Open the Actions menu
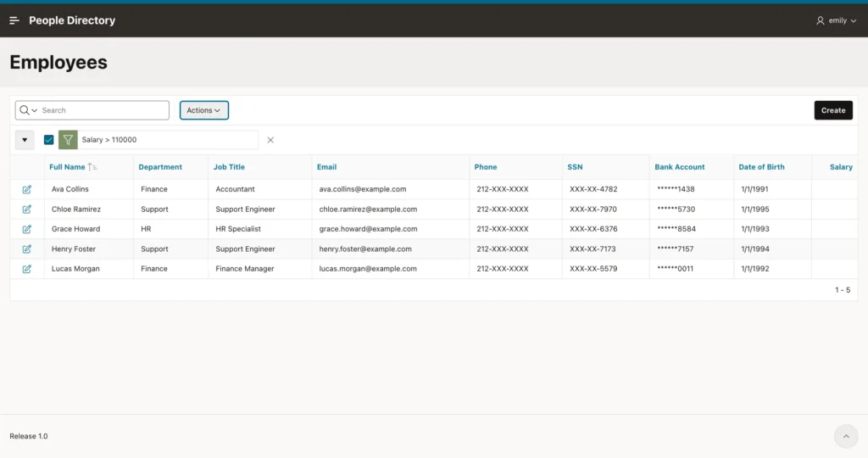Viewport: 868px width, 458px height. [x=203, y=110]
